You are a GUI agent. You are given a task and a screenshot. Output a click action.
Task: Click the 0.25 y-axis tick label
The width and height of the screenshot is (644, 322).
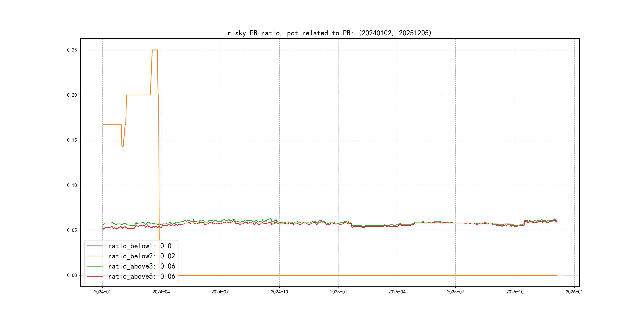click(x=72, y=50)
